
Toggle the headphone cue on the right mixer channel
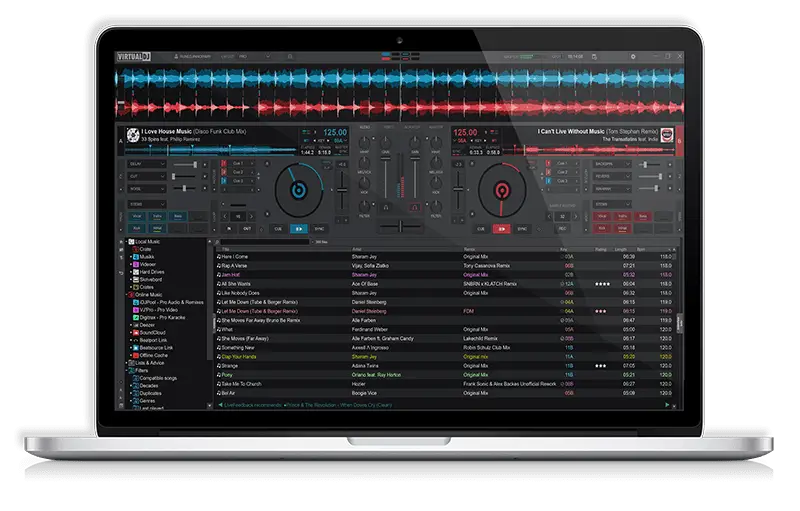(414, 208)
